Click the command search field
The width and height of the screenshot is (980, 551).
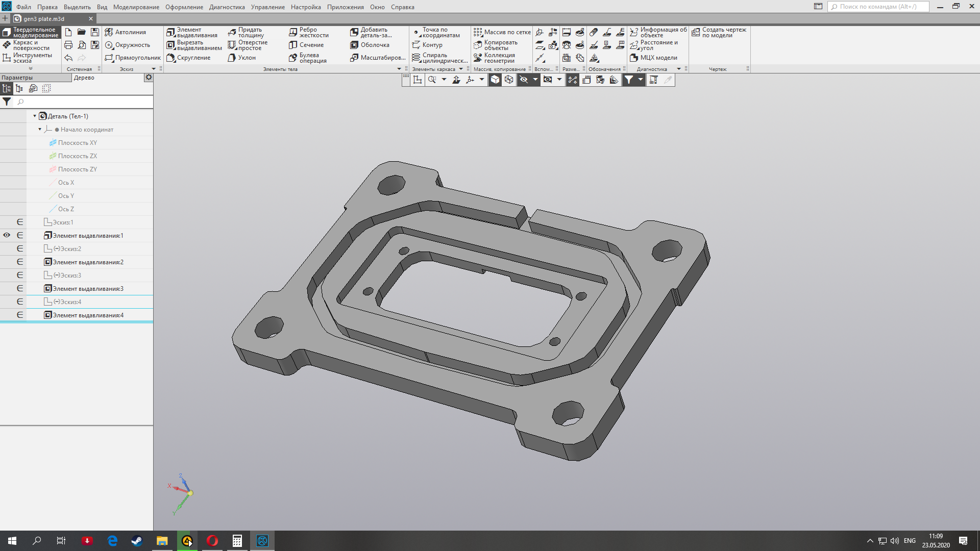[878, 7]
